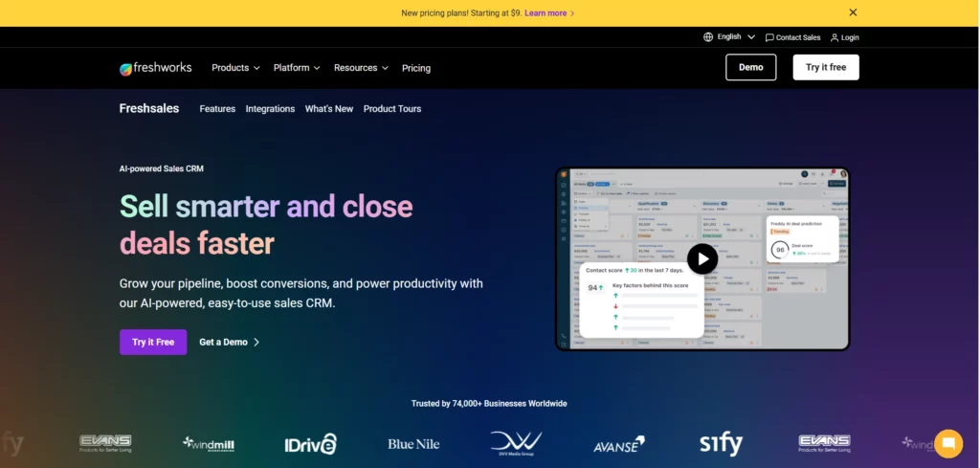
Task: Open the Pricing page
Action: tap(416, 68)
